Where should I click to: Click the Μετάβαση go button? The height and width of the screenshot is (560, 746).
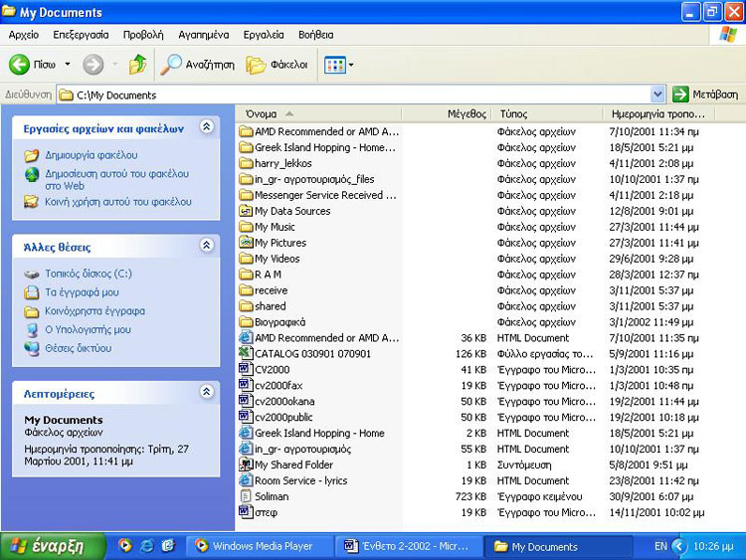(x=705, y=94)
